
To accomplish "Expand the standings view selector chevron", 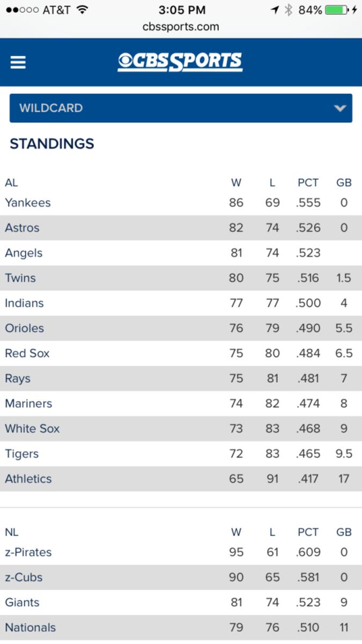I will [339, 108].
